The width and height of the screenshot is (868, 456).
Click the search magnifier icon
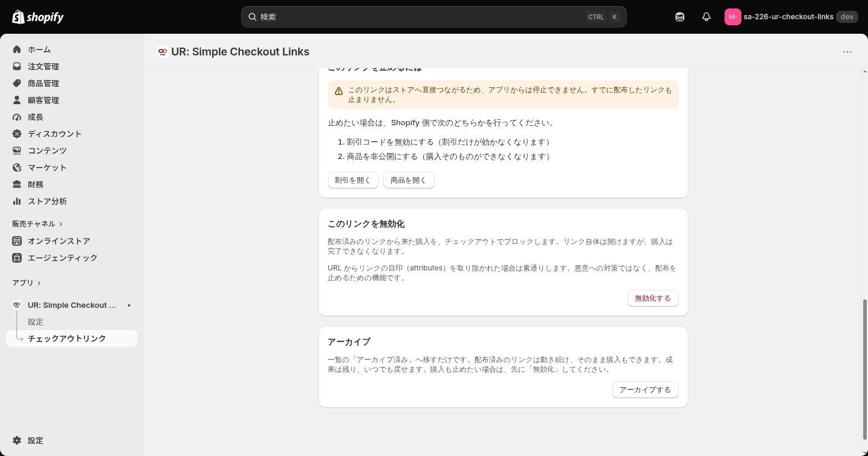(x=253, y=17)
